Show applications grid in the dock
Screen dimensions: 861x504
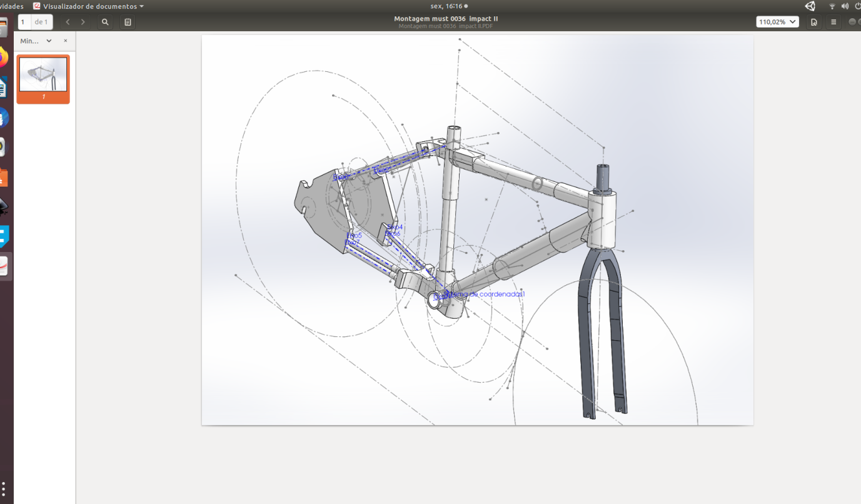pyautogui.click(x=4, y=488)
